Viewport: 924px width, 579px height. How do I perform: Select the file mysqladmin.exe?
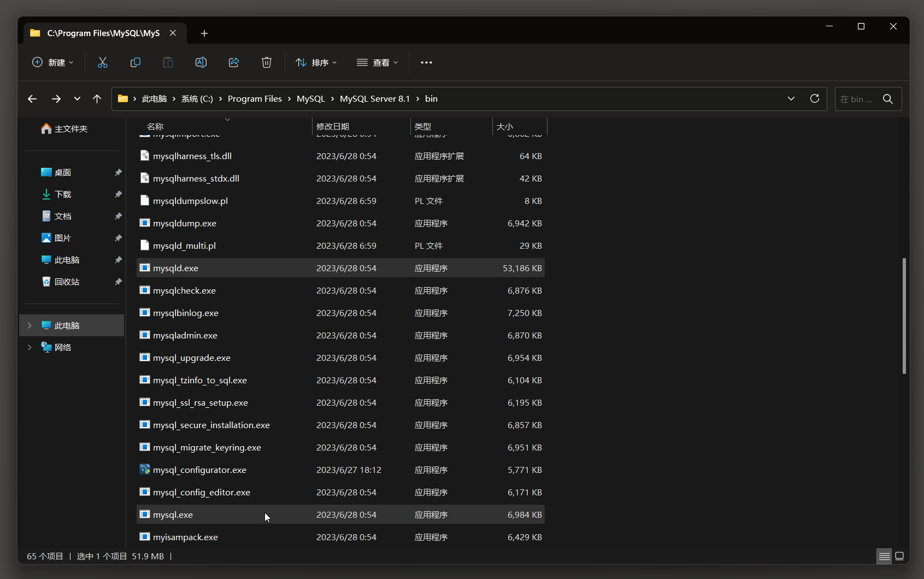pyautogui.click(x=340, y=335)
